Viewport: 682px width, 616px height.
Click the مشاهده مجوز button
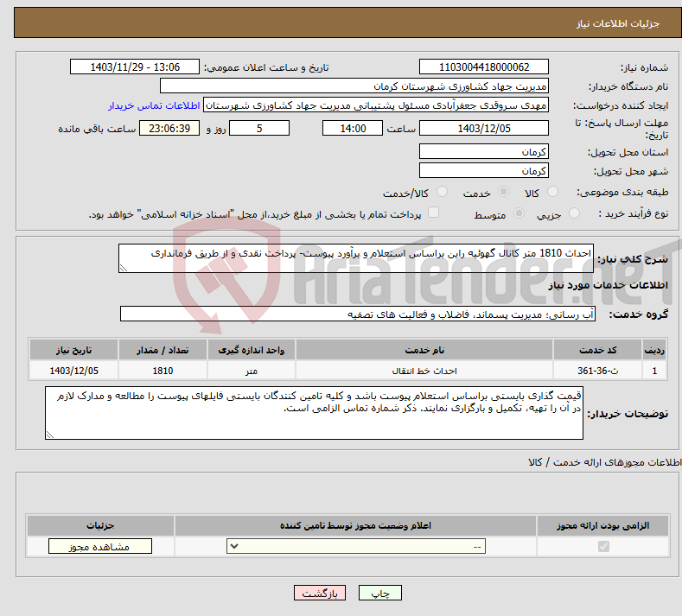point(100,546)
